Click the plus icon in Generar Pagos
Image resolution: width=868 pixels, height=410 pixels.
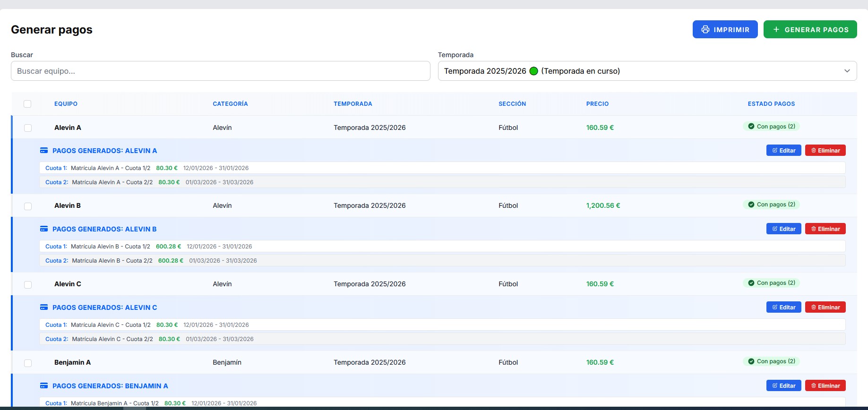tap(776, 29)
